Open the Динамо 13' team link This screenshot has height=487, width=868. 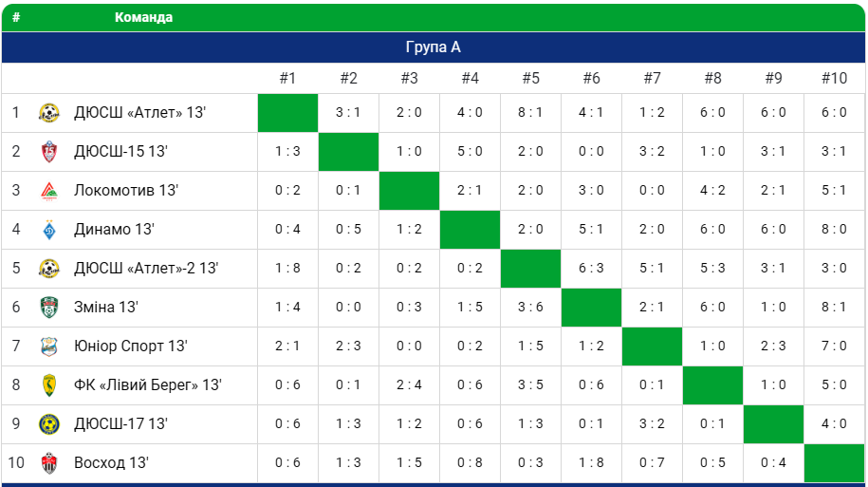coord(114,230)
